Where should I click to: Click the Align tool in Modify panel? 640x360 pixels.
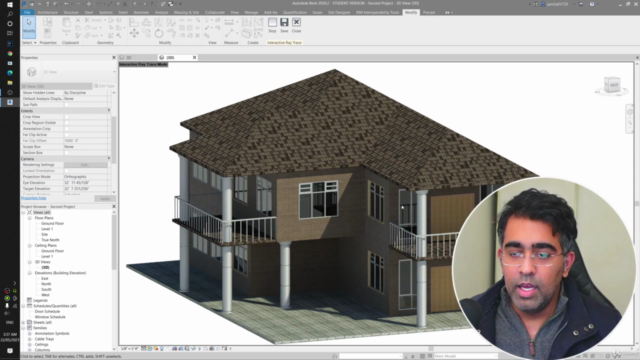click(x=134, y=22)
